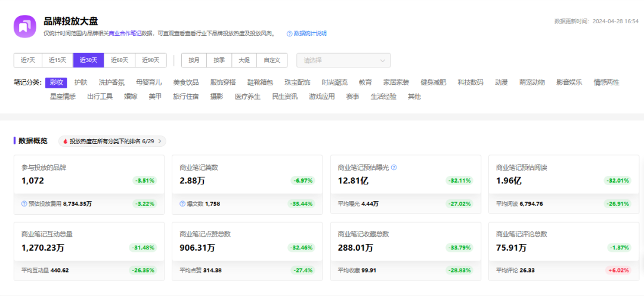Select 彩妆 note category
This screenshot has height=296, width=644.
(56, 82)
